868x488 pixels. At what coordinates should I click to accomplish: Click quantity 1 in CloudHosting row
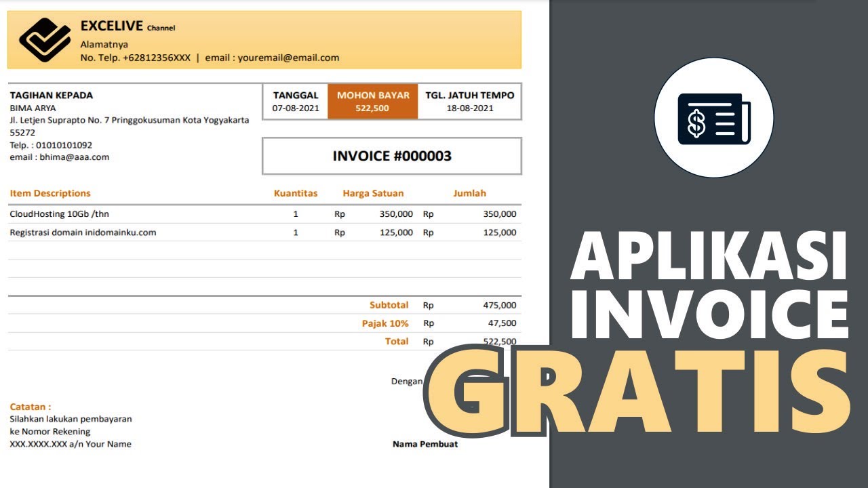click(x=296, y=214)
